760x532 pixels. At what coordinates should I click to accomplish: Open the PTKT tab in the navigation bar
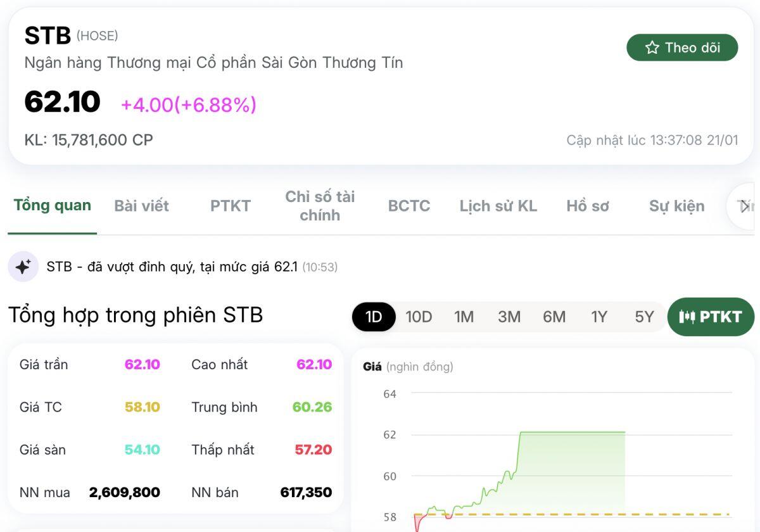(x=230, y=206)
